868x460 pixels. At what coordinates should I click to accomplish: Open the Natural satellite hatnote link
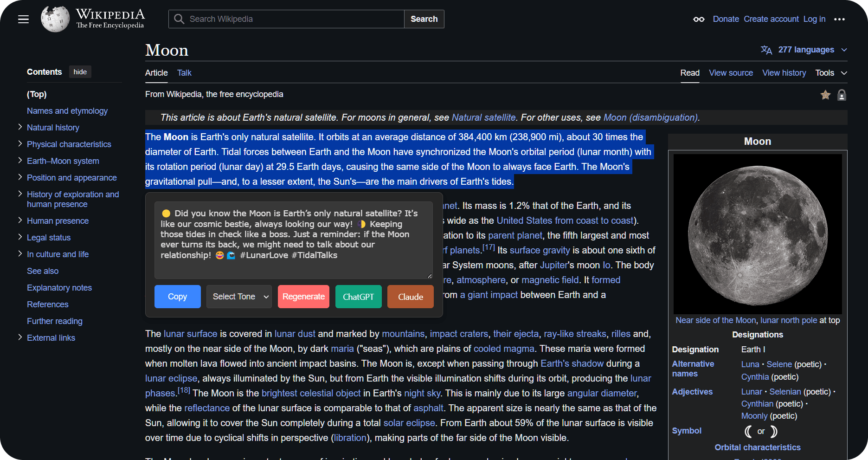[x=483, y=117]
